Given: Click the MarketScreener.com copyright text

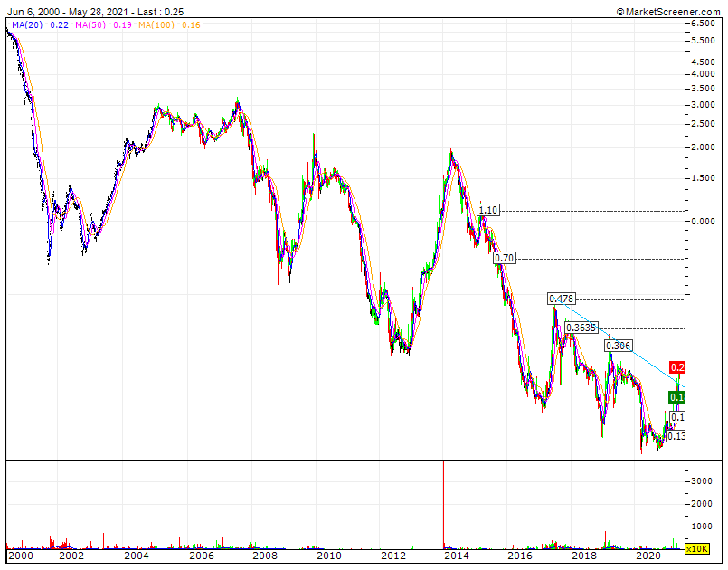Looking at the screenshot, I should coord(668,12).
